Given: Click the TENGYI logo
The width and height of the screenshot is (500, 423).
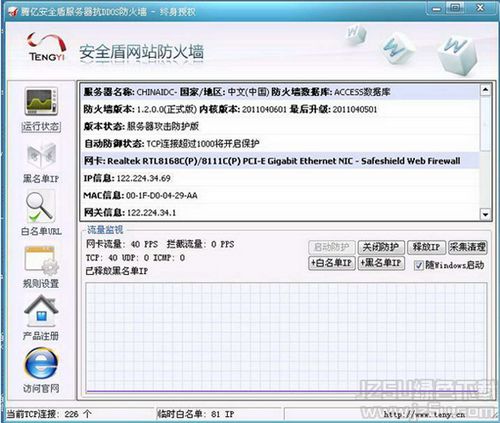Looking at the screenshot, I should pyautogui.click(x=47, y=47).
